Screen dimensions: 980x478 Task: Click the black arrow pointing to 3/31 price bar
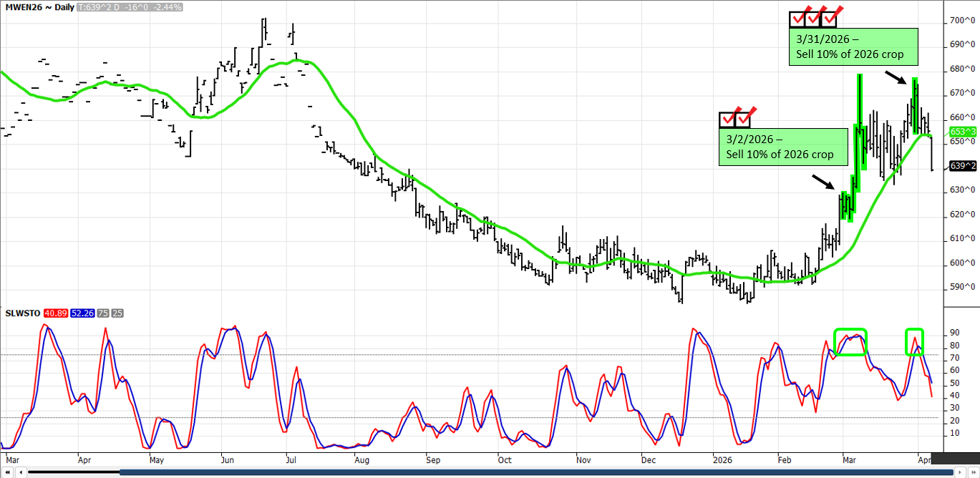coord(894,76)
